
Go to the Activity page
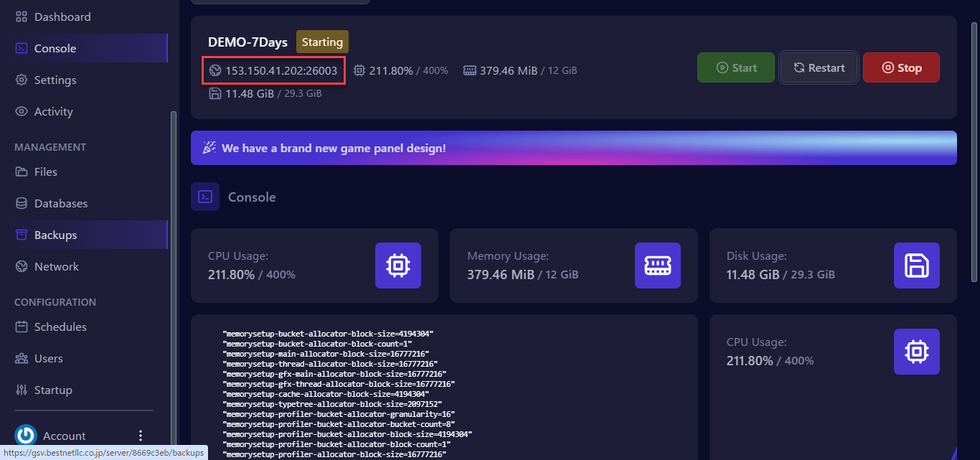tap(84, 111)
